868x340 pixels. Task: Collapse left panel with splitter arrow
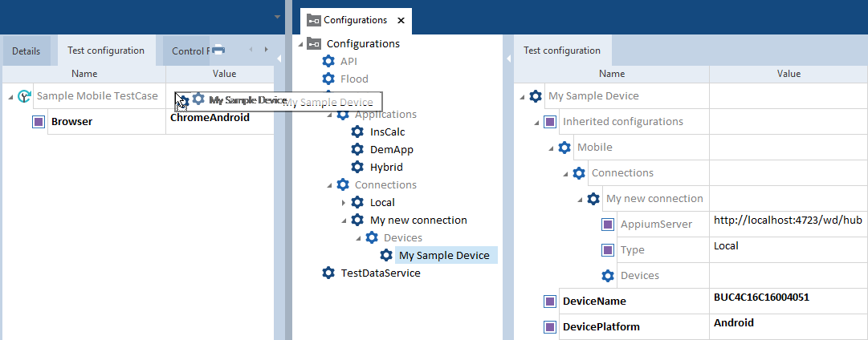pos(279,58)
